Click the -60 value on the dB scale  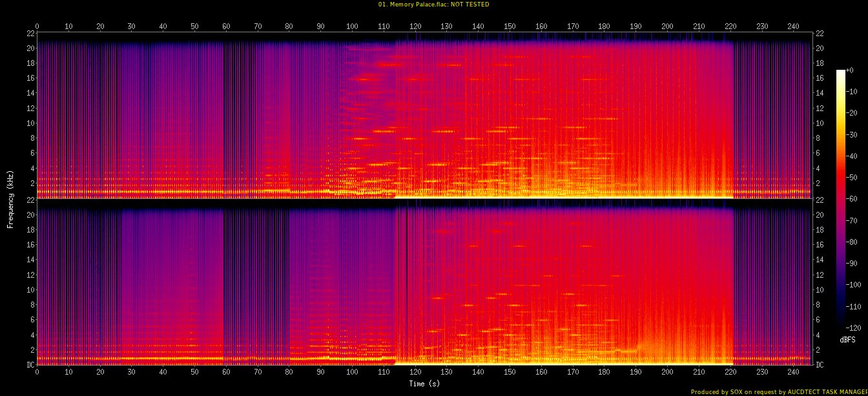[850, 199]
